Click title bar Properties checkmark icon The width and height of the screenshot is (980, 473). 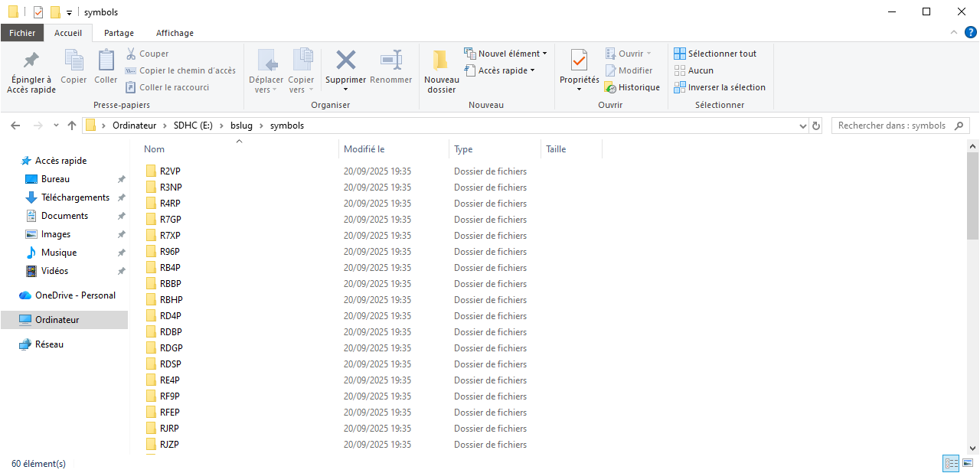tap(38, 12)
